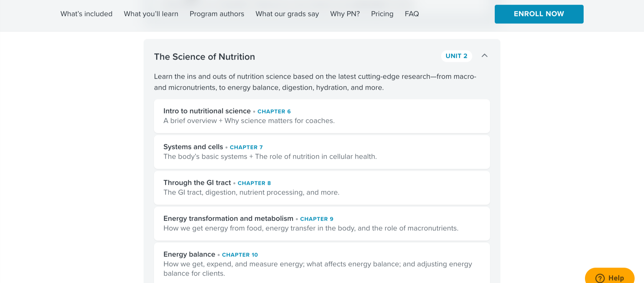Open Energy transformation and metabolism chapter

coord(322,223)
